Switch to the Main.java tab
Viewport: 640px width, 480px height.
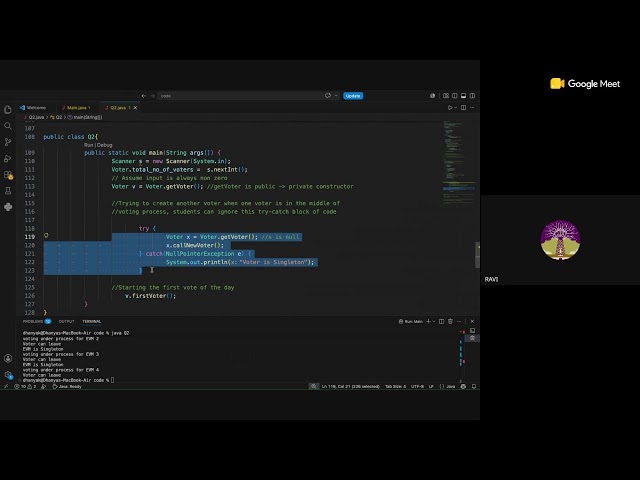(x=76, y=108)
